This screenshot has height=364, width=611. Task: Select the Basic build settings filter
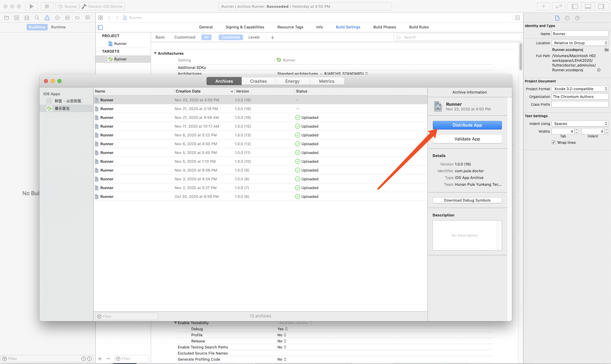pos(160,37)
